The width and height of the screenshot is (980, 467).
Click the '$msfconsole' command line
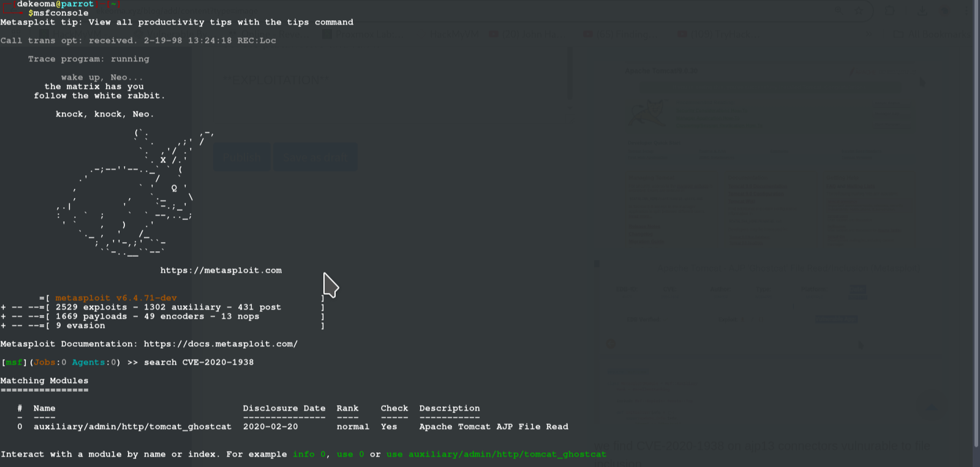pyautogui.click(x=58, y=13)
